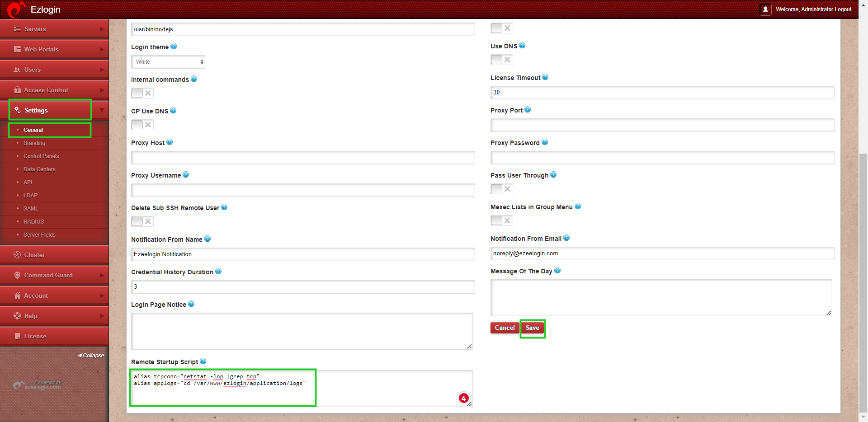Click the administrator user avatar icon

[765, 9]
